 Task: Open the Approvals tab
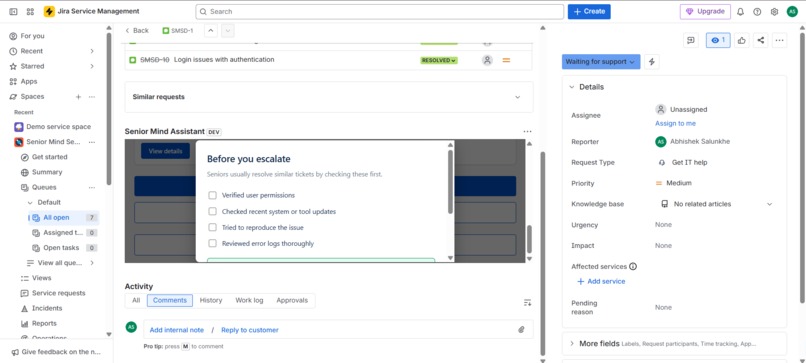(x=292, y=300)
